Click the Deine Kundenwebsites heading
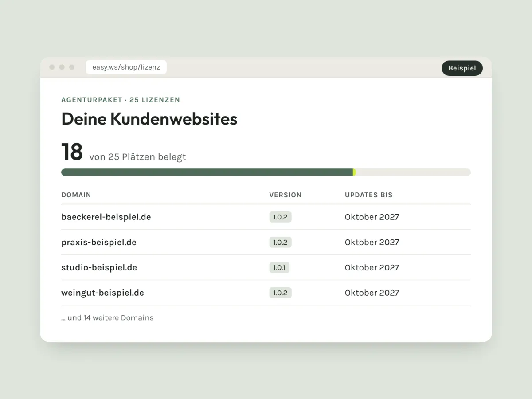The width and height of the screenshot is (532, 399). [149, 119]
